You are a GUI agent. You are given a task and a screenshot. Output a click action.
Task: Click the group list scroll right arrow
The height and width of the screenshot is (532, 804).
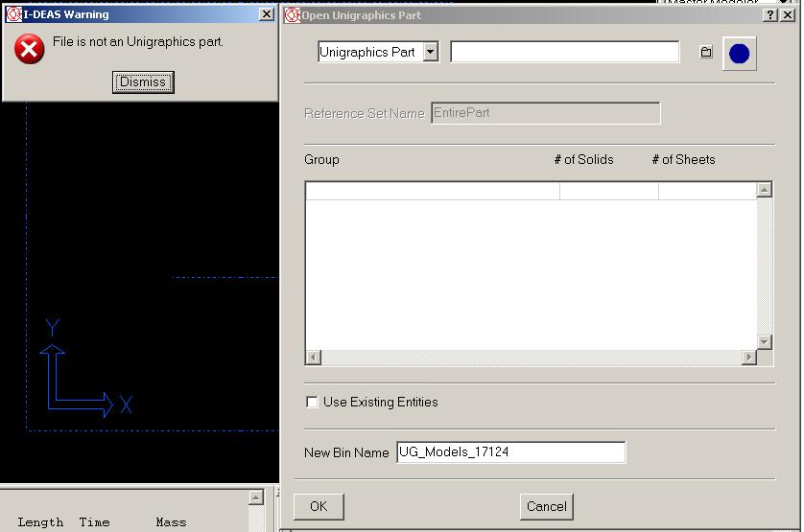click(x=748, y=358)
